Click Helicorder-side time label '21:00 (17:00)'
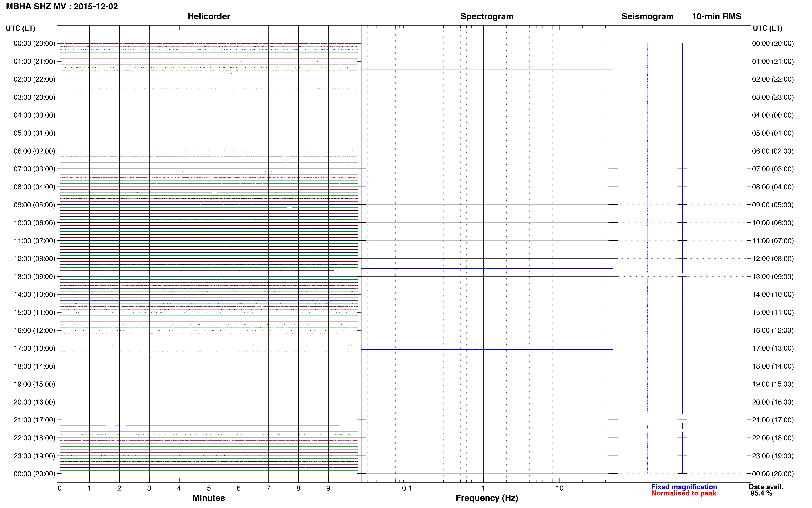 point(34,420)
